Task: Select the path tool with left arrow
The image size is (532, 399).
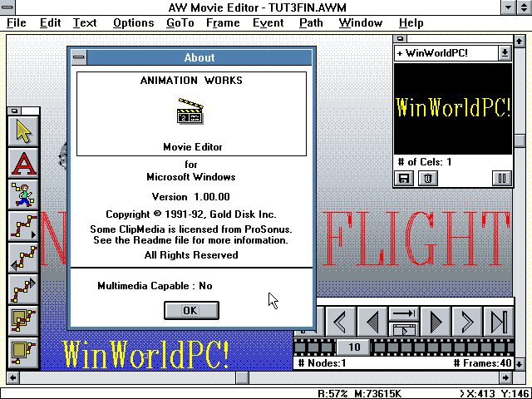Action: tap(23, 259)
